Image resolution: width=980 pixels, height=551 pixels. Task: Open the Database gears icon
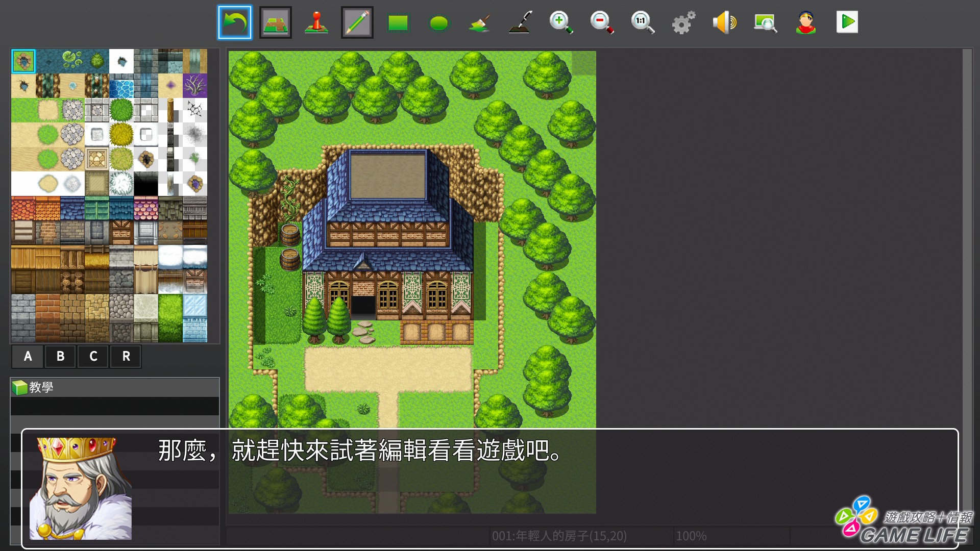click(x=683, y=22)
